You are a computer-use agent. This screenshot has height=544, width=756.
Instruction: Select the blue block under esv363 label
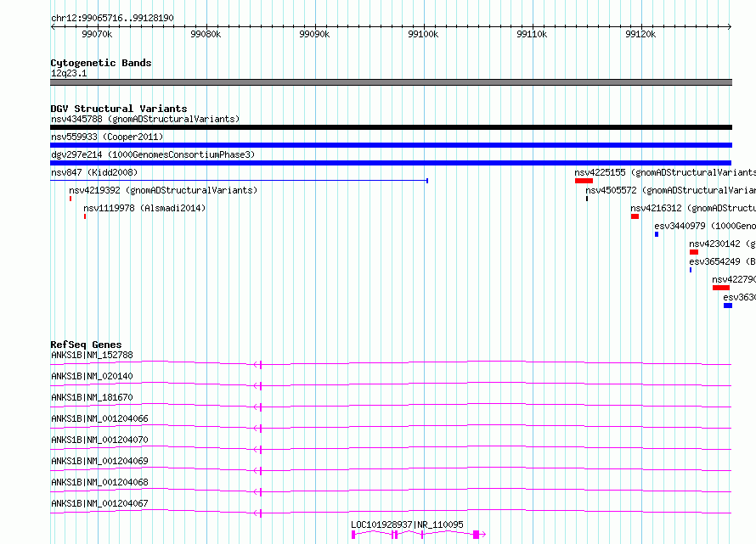point(728,306)
